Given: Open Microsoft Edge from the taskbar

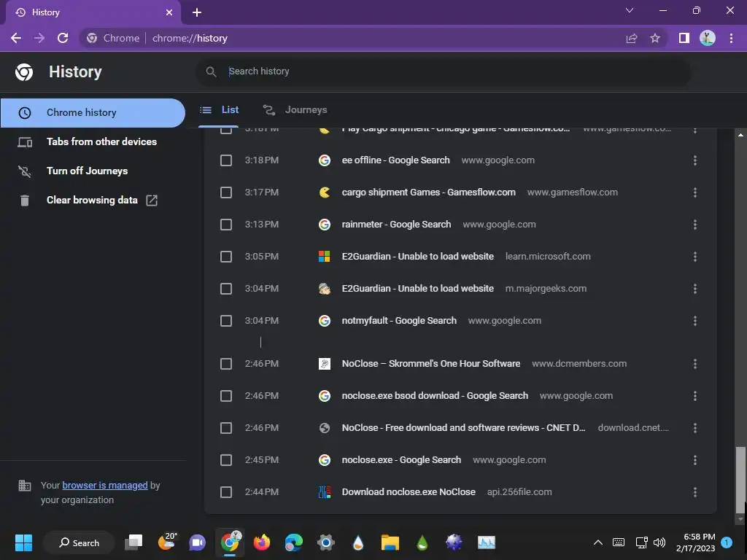Looking at the screenshot, I should point(294,542).
